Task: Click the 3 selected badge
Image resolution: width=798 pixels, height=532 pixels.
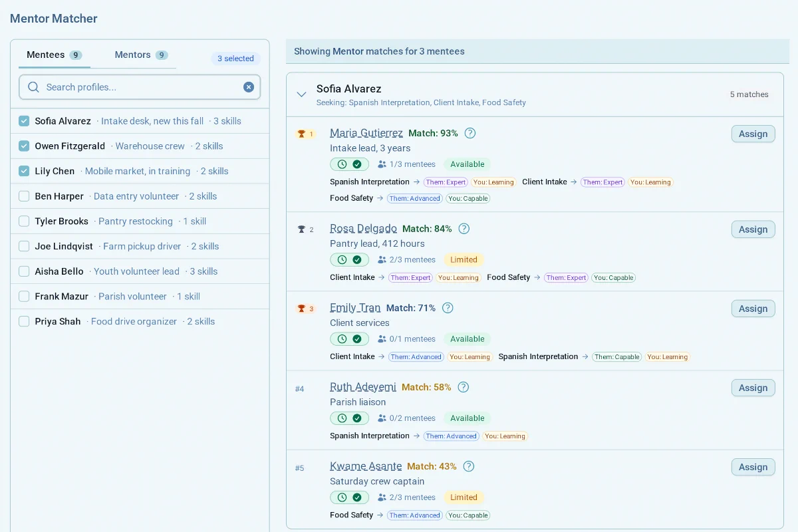Action: point(235,59)
